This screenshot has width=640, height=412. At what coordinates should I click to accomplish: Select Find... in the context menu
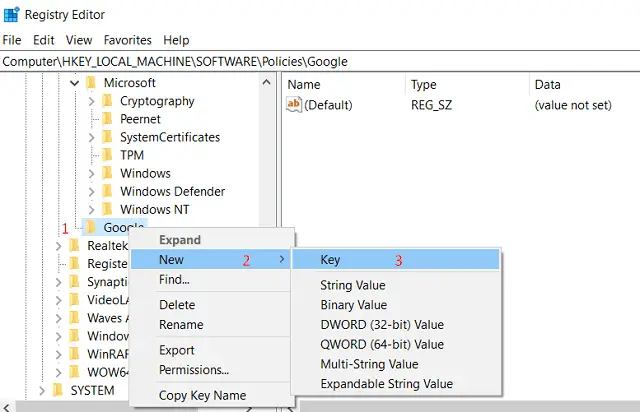(174, 280)
